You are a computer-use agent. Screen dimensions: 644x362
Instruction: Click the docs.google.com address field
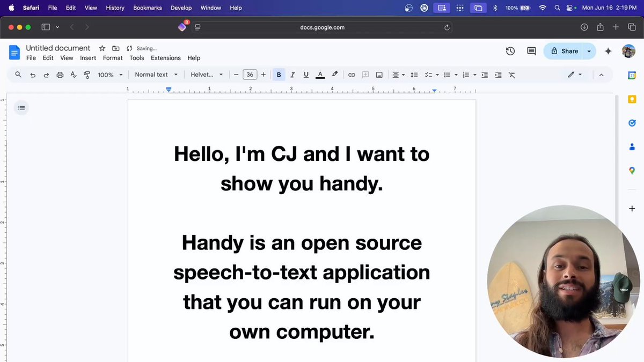pos(322,27)
